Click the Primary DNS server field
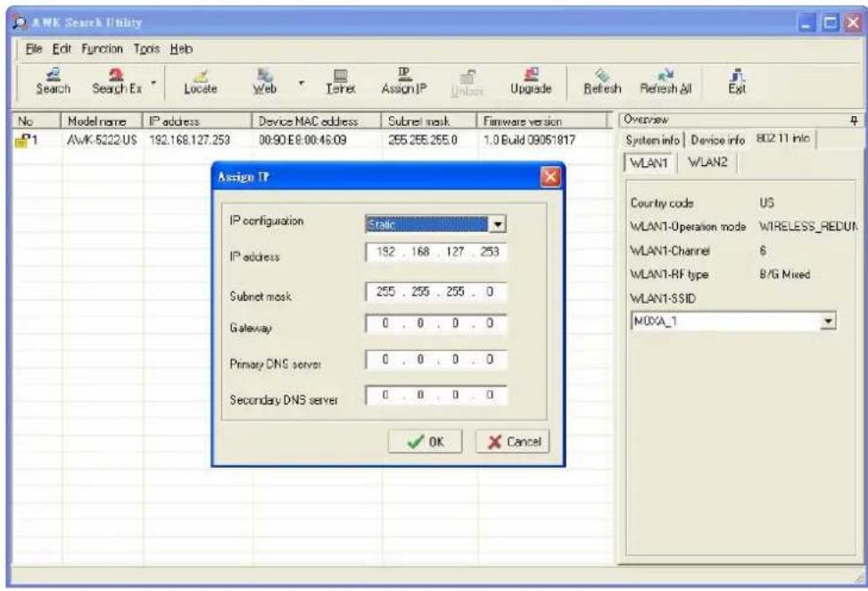 [436, 360]
